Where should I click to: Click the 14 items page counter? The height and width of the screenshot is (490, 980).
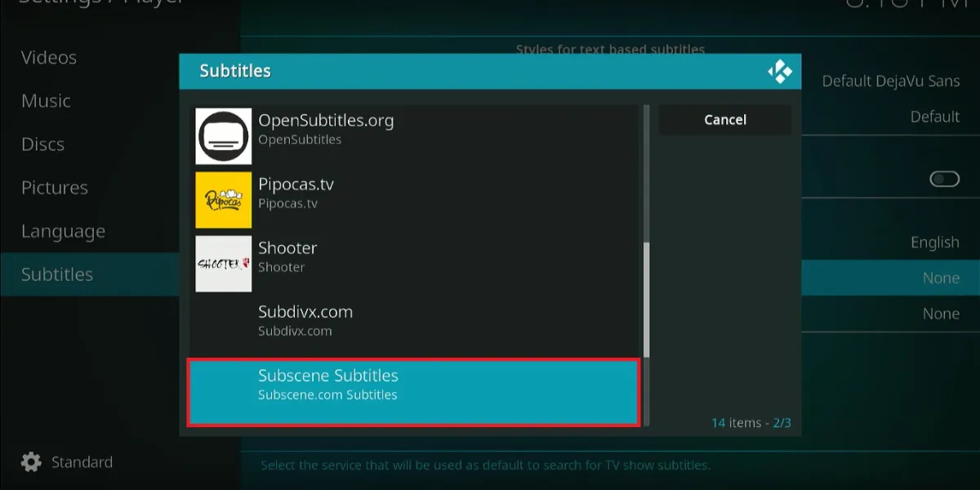coord(751,423)
